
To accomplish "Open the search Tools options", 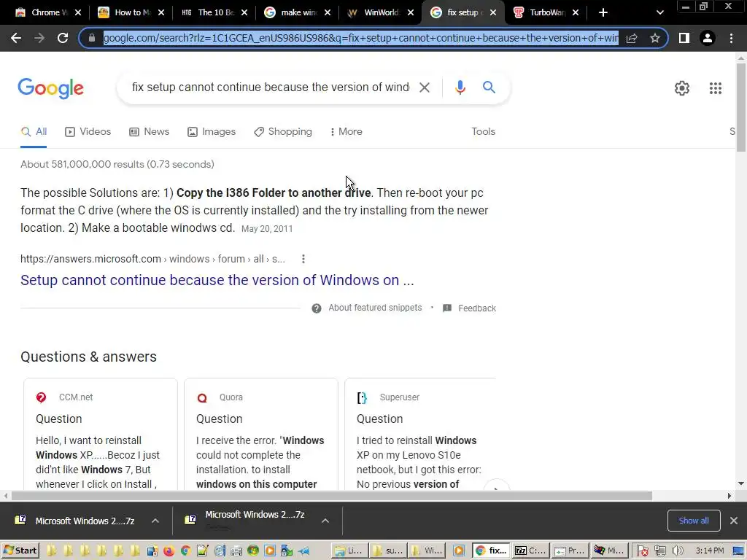I will pyautogui.click(x=483, y=132).
